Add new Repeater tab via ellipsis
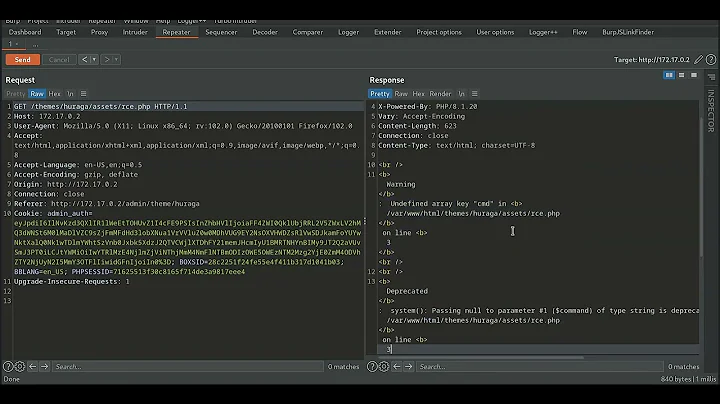720x404 pixels. pos(35,45)
